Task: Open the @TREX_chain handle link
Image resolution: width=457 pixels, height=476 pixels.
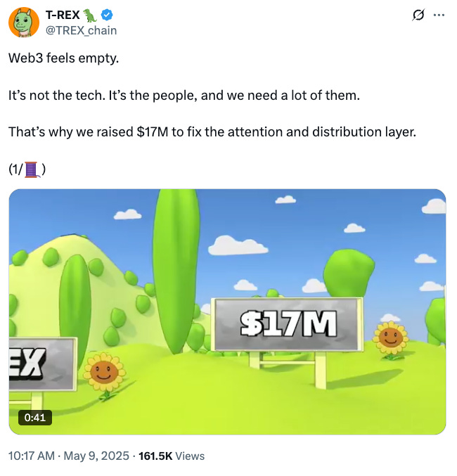Action: coord(81,30)
